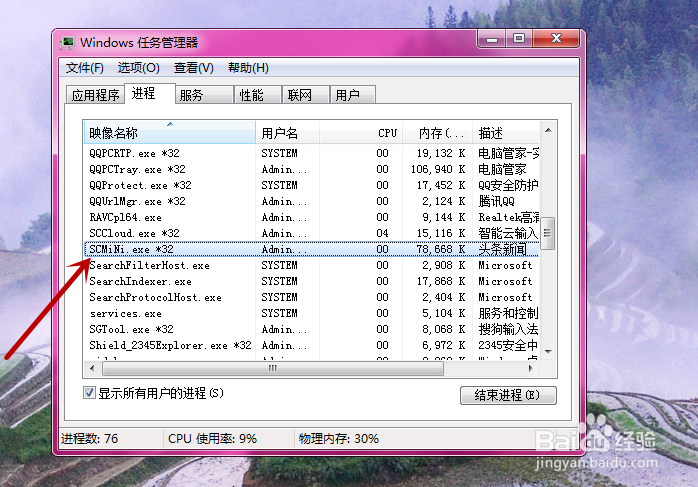Select the SCMiNi.exe *32 process
Screen dimensions: 698x487
point(312,249)
